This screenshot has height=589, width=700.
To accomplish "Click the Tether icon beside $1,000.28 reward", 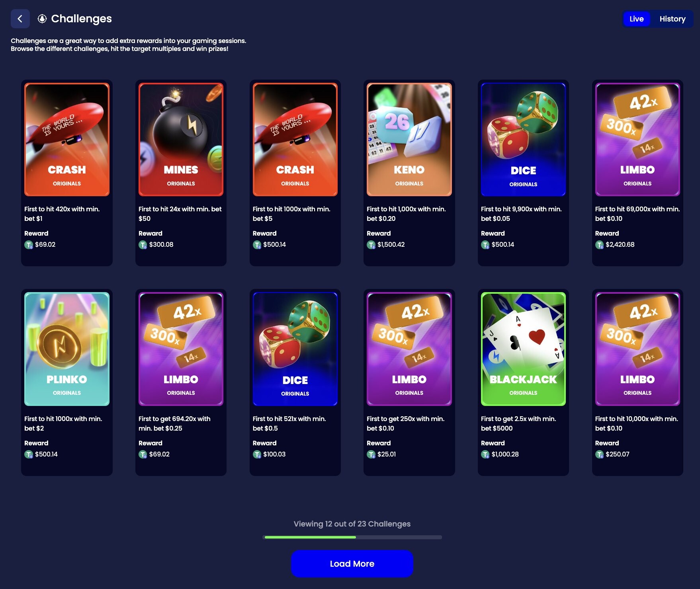I will pos(485,454).
